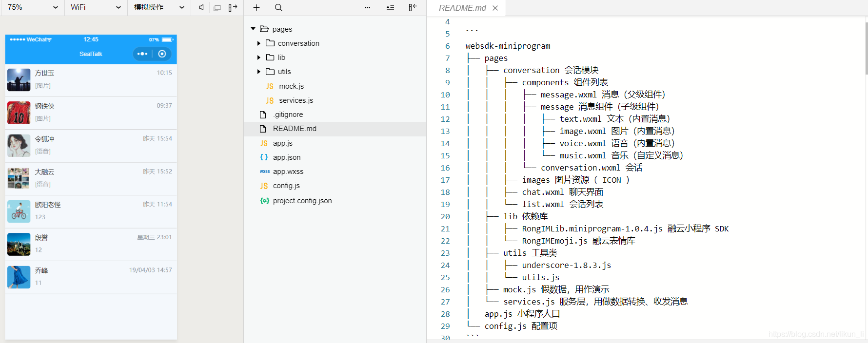
Task: Click the websdk-miniprogram line in README
Action: [x=508, y=46]
